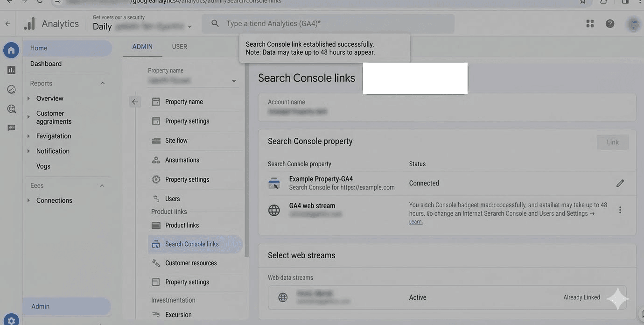Open the Help question mark icon
The image size is (644, 325).
[610, 23]
